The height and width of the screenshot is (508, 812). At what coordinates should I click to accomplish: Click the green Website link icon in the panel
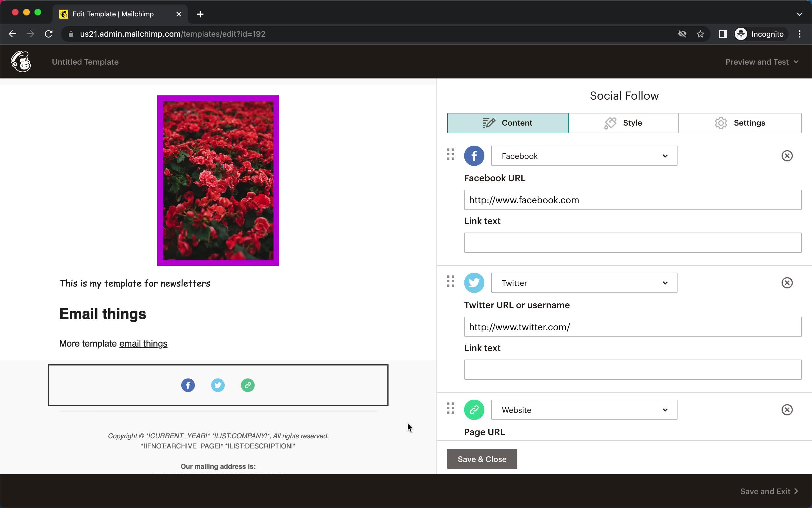coord(474,410)
